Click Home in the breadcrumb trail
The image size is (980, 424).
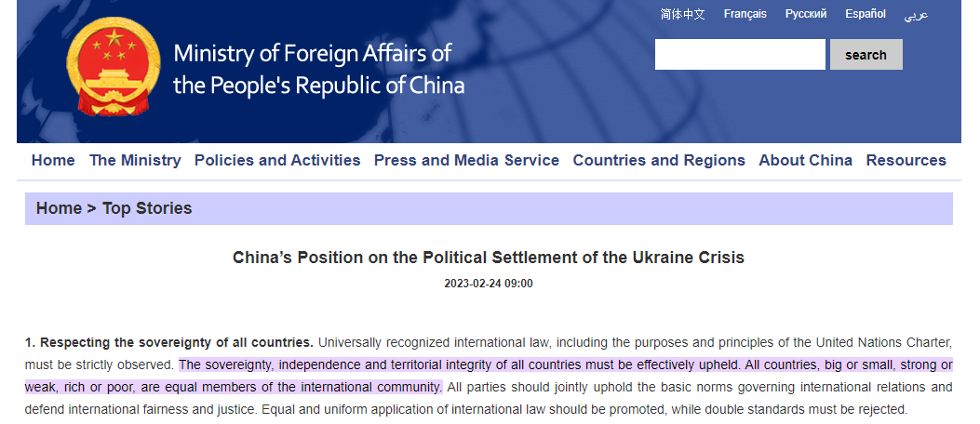click(x=59, y=208)
